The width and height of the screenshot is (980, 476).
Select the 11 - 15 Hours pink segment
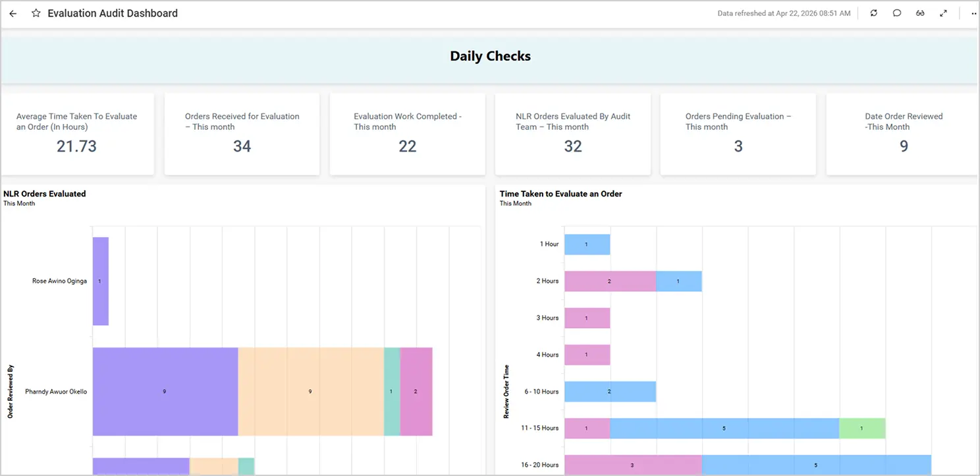tap(587, 428)
